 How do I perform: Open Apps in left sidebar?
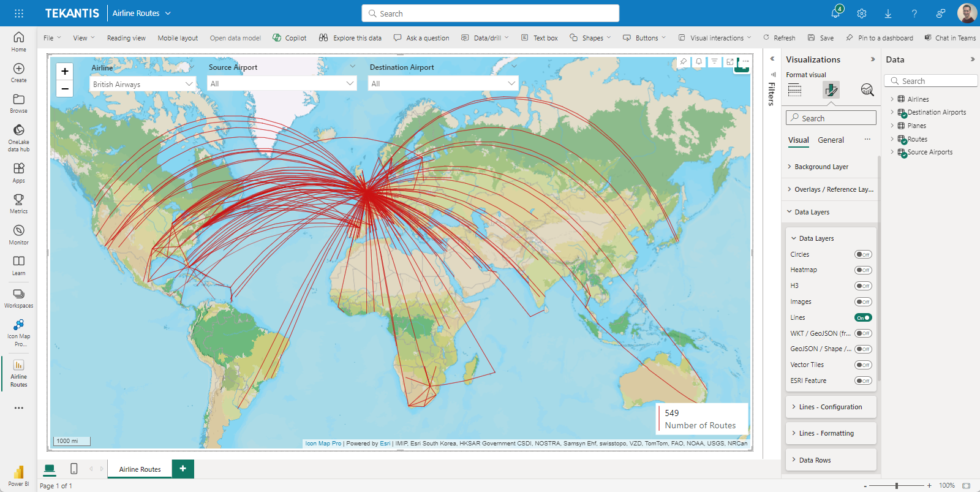click(18, 173)
